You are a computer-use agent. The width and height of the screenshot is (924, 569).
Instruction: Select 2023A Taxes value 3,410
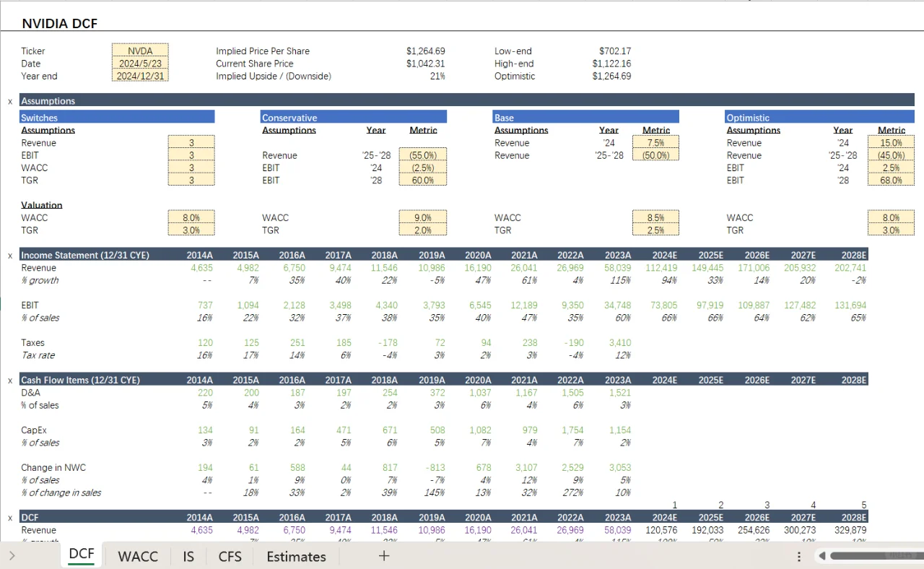pyautogui.click(x=620, y=343)
